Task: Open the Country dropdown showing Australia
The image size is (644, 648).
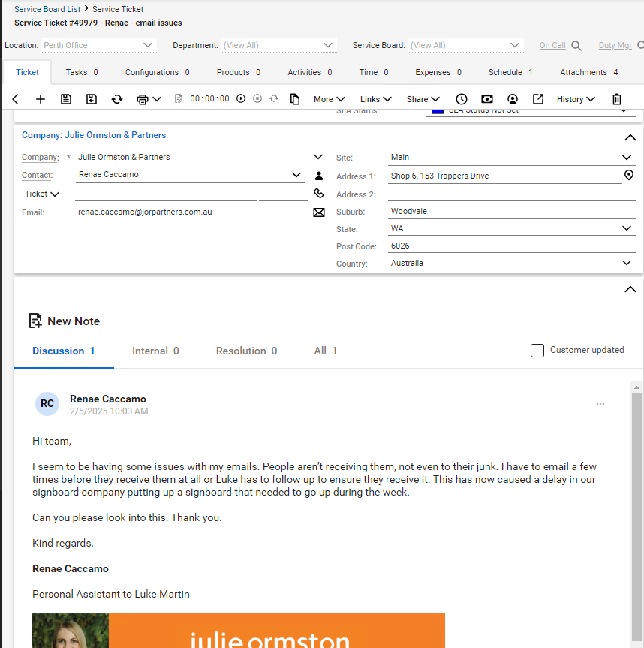Action: tap(627, 264)
